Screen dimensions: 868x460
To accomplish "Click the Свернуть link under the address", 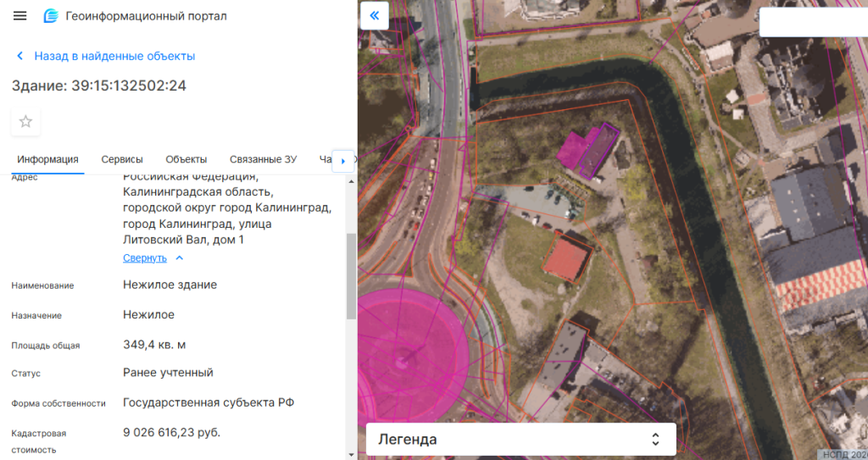I will click(144, 258).
